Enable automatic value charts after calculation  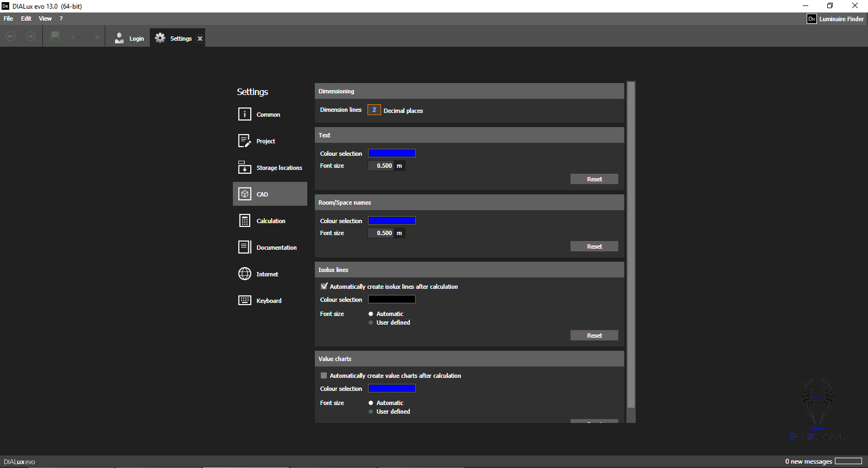pyautogui.click(x=324, y=375)
